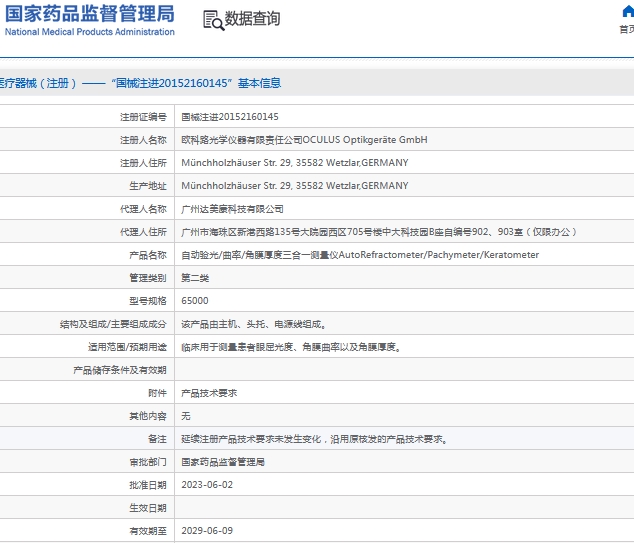634x543 pixels.
Task: Click approval department value 国家药品监督管理局
Action: point(223,462)
